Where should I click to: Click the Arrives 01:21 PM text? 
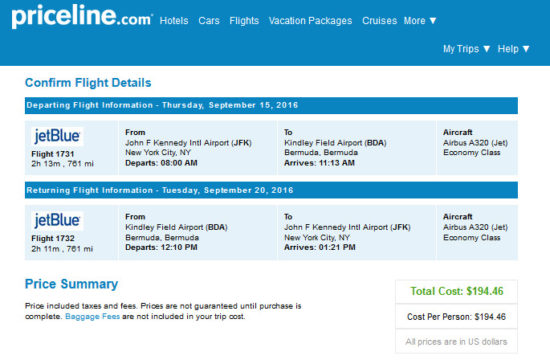pyautogui.click(x=320, y=247)
